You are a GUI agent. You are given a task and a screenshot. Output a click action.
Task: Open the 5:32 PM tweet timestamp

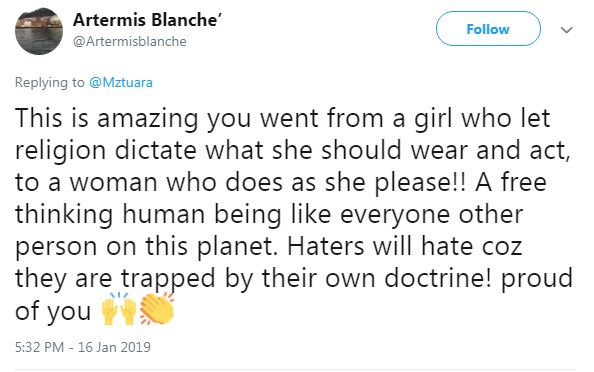tap(39, 347)
